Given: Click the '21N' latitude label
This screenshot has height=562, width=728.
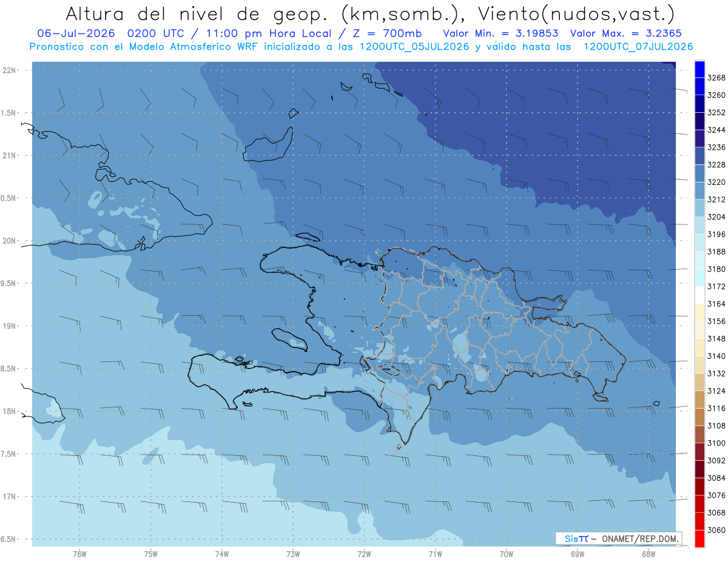Looking at the screenshot, I should [x=10, y=156].
